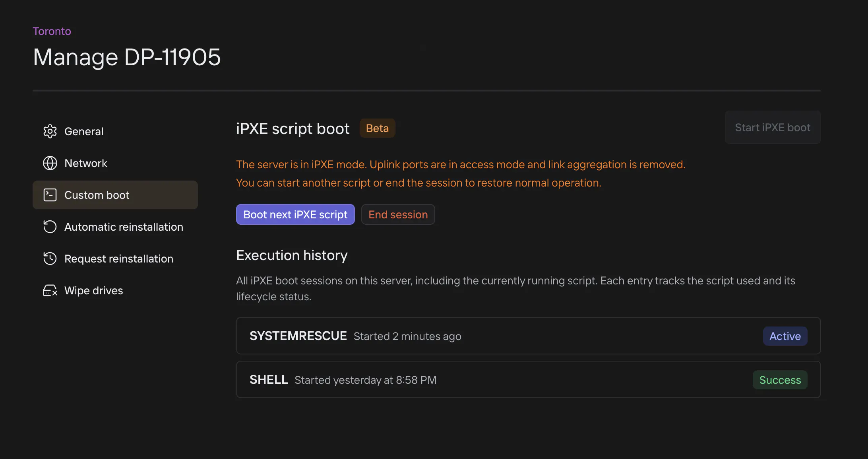This screenshot has height=459, width=868.
Task: Open the Request reinstallation page
Action: (x=119, y=259)
